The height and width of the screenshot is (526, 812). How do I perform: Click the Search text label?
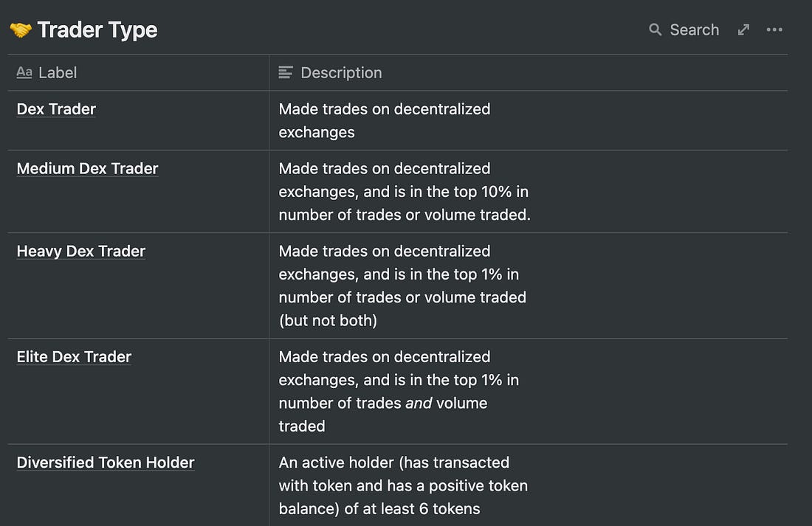[x=694, y=30]
